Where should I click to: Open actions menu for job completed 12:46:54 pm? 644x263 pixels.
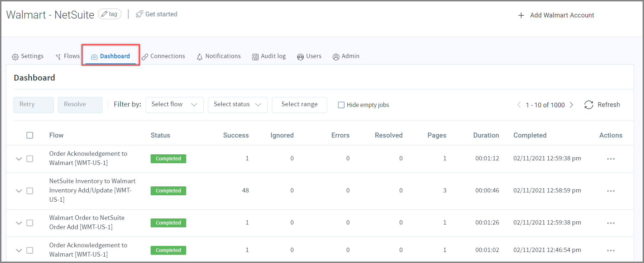point(611,251)
